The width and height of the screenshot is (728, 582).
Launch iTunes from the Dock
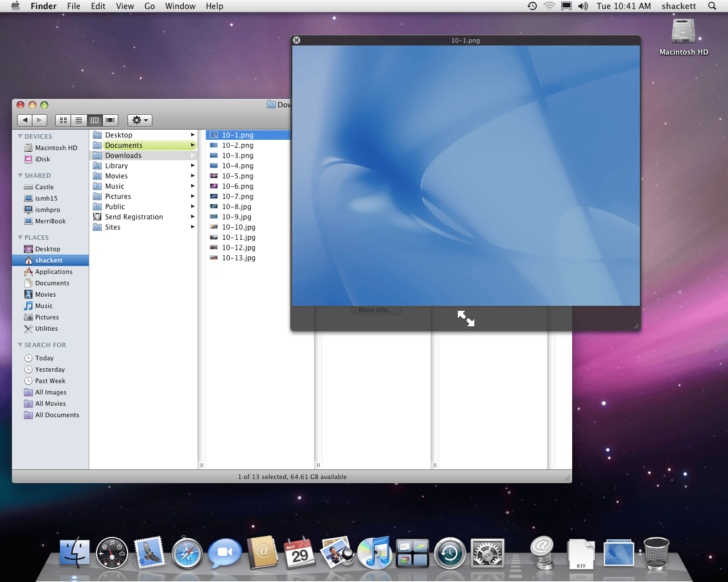tap(375, 553)
